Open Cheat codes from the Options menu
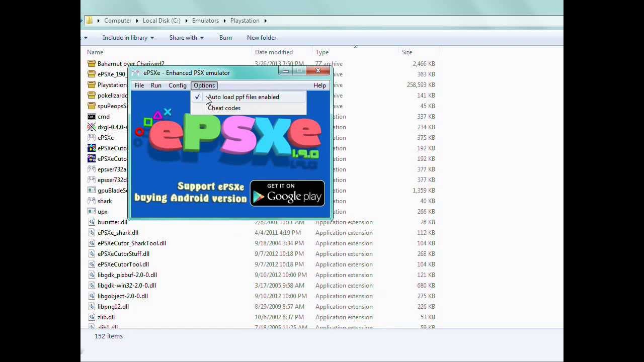 point(249,108)
